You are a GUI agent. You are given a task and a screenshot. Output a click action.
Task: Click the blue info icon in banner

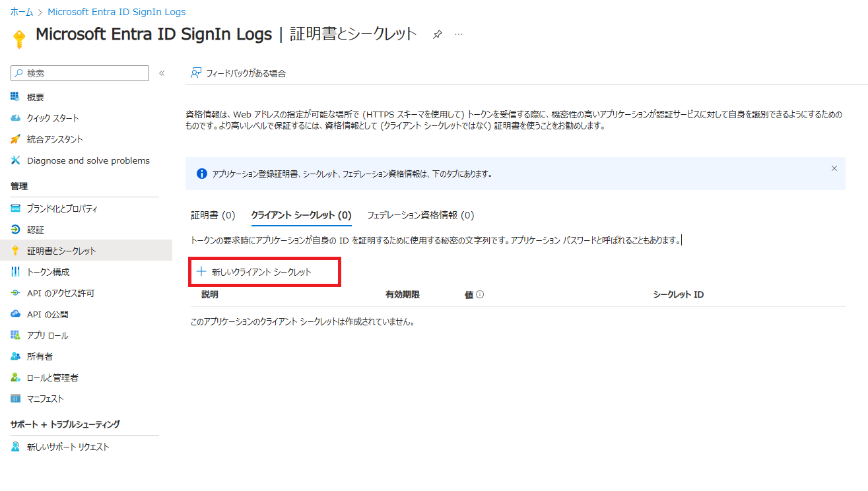click(x=202, y=174)
